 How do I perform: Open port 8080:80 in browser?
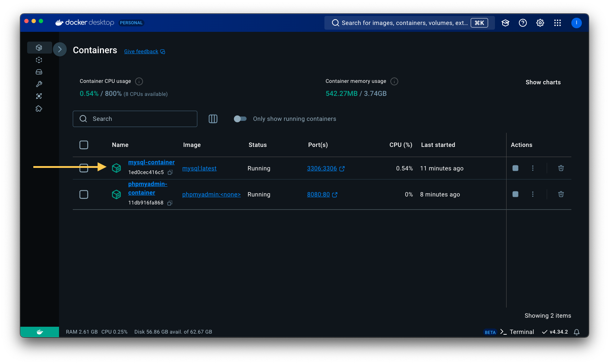322,194
